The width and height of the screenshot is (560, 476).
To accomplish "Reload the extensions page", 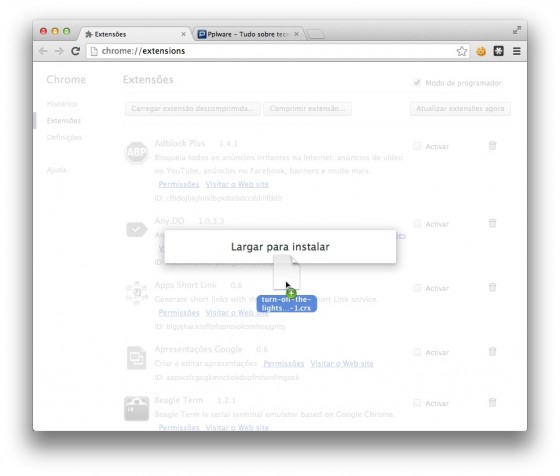I will [75, 51].
